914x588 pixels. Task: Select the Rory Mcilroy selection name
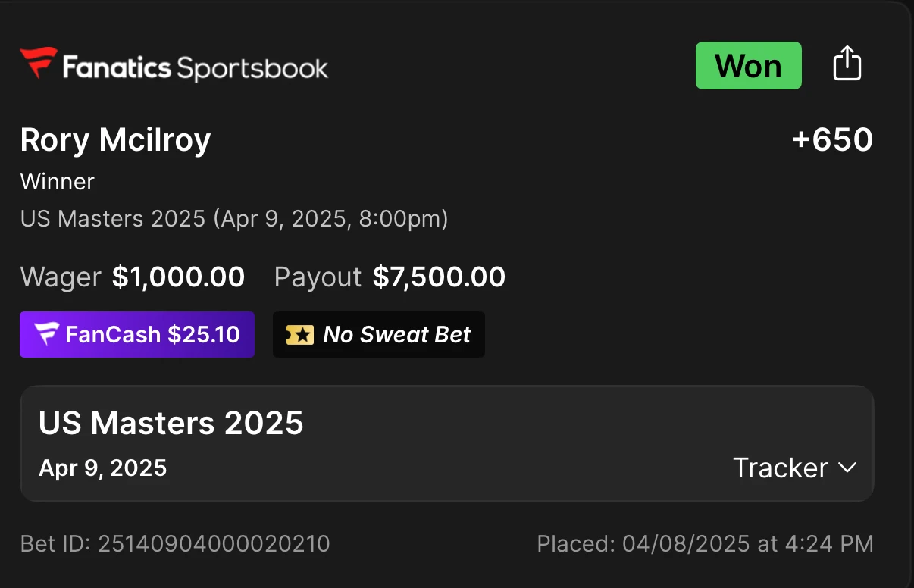115,140
